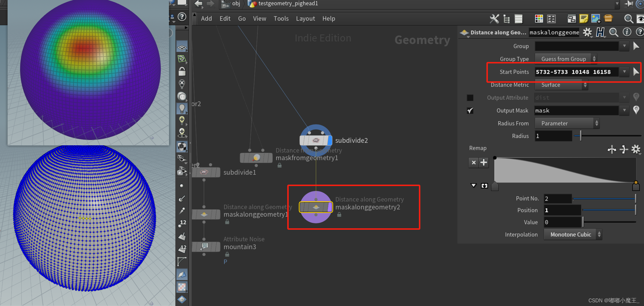This screenshot has width=644, height=306.
Task: Toggle primitive numbers display icon
Action: pyautogui.click(x=182, y=249)
